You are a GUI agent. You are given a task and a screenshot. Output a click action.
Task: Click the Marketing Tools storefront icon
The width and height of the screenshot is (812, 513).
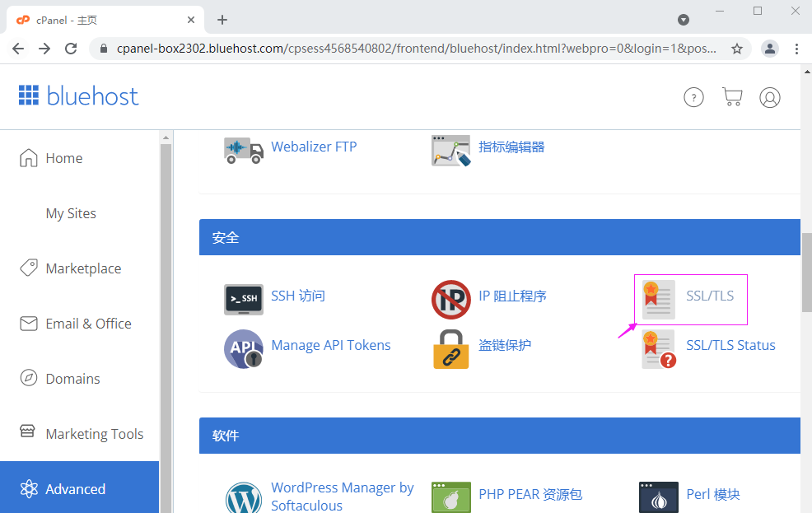(27, 431)
